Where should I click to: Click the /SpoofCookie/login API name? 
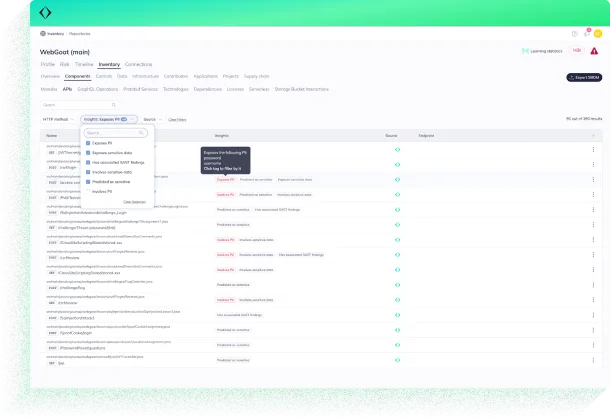point(76,333)
